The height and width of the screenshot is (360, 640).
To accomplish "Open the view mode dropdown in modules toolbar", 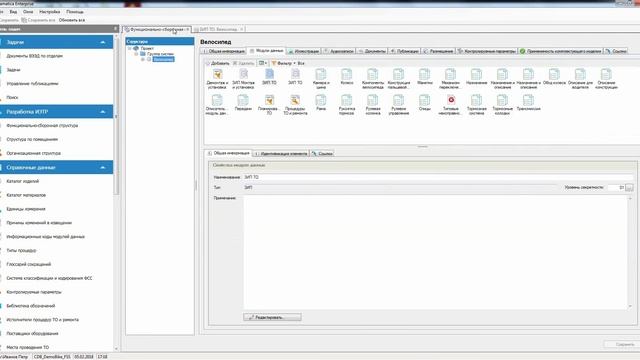I will 263,63.
